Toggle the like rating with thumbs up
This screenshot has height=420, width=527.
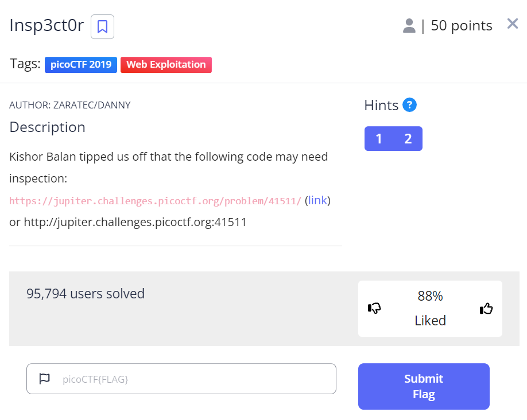pyautogui.click(x=486, y=309)
